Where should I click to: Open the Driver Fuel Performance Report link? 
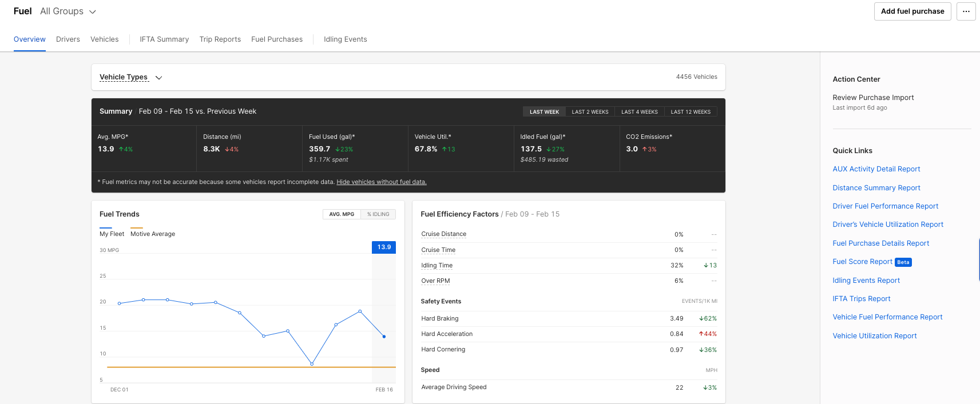pos(885,206)
